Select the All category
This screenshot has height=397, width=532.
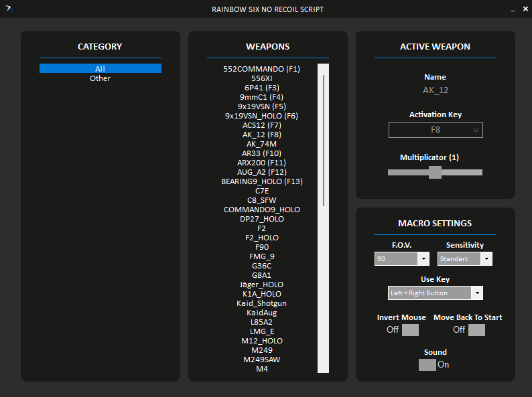coord(100,69)
